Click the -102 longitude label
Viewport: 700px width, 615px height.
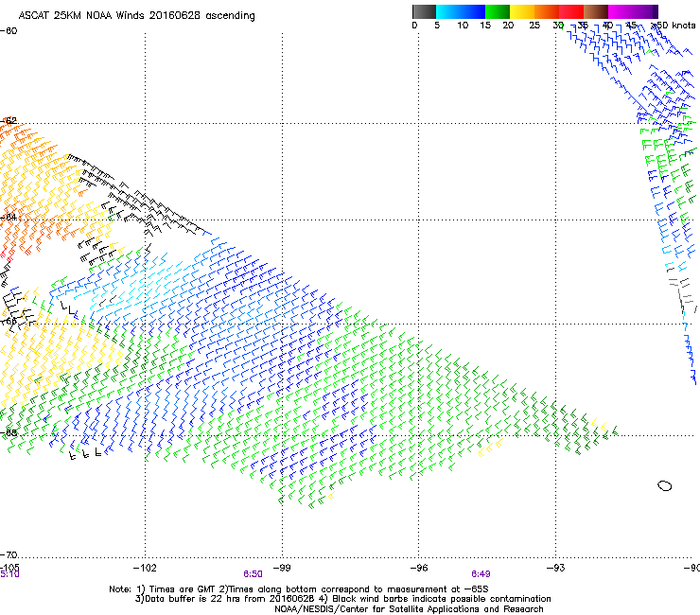pos(145,568)
